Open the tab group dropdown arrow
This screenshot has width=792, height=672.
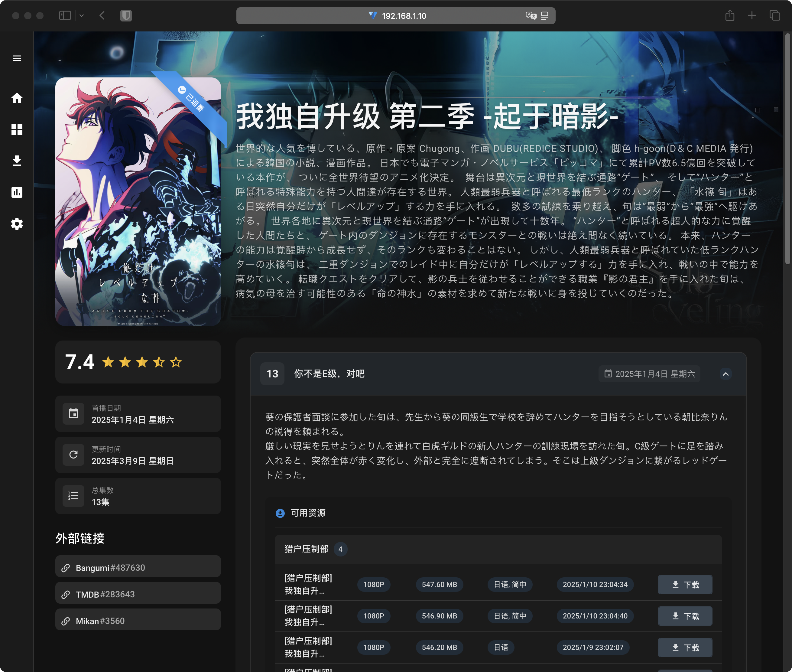pyautogui.click(x=82, y=16)
